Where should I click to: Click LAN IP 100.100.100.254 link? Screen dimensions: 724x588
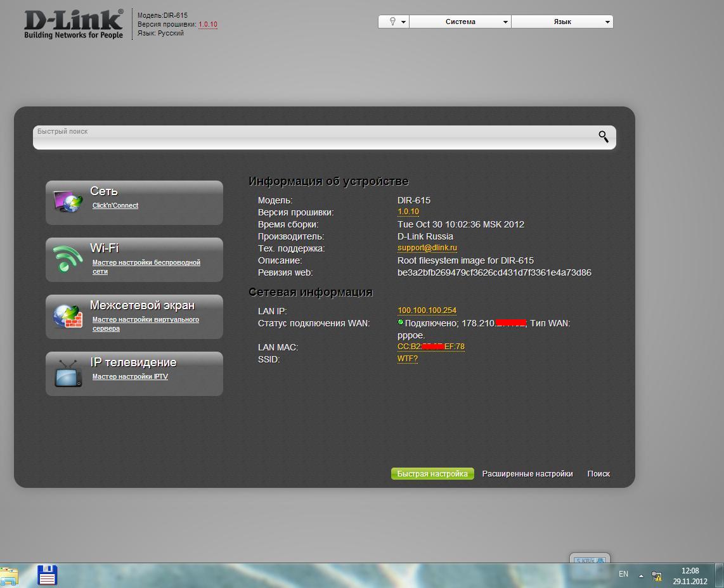pyautogui.click(x=427, y=310)
